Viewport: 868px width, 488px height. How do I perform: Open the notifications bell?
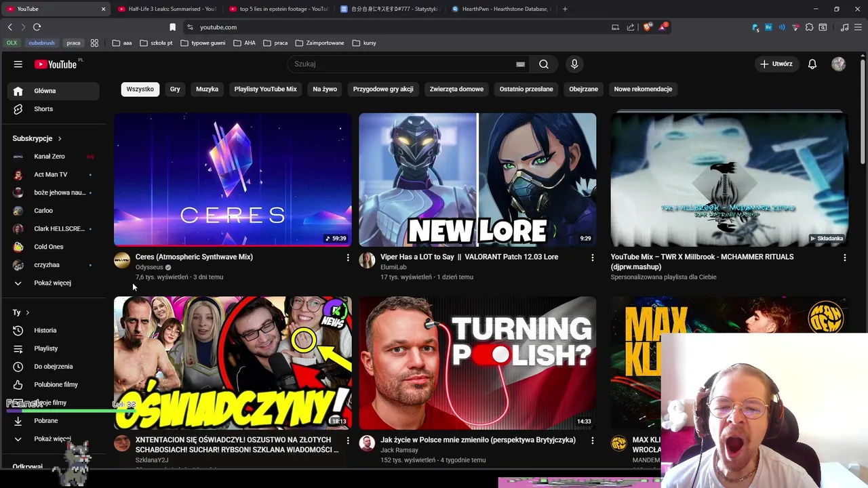tap(812, 64)
